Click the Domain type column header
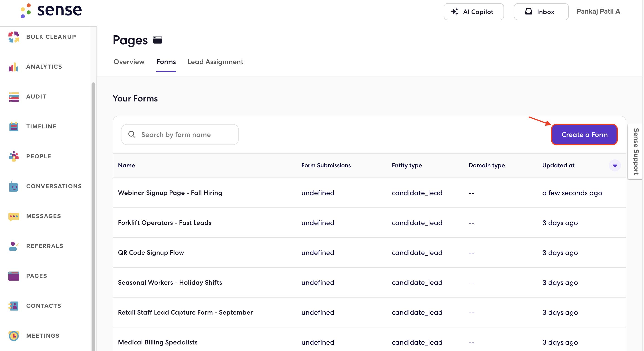Image resolution: width=644 pixels, height=351 pixels. (x=487, y=165)
